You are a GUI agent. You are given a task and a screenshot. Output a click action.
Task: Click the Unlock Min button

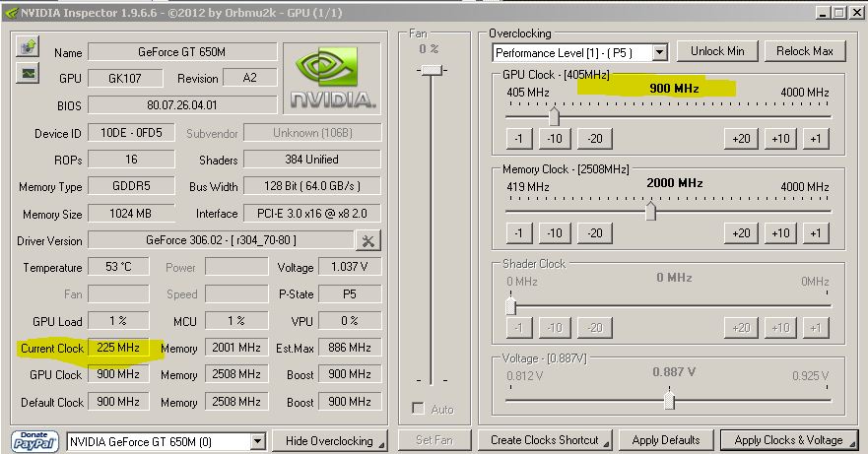(x=717, y=51)
